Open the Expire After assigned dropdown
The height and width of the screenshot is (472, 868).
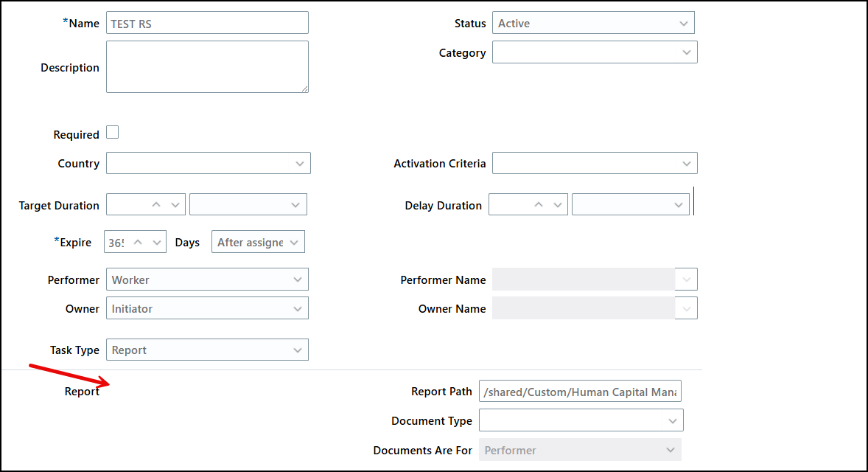tap(258, 242)
